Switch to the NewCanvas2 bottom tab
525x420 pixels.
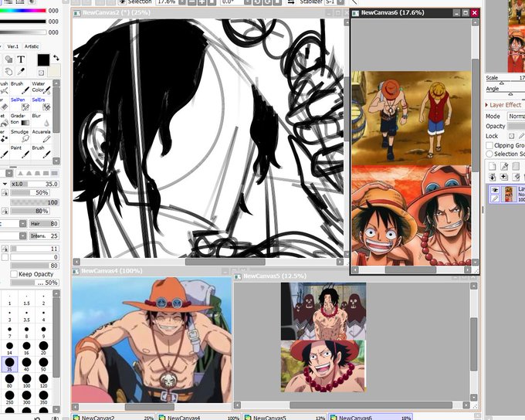tap(113, 417)
